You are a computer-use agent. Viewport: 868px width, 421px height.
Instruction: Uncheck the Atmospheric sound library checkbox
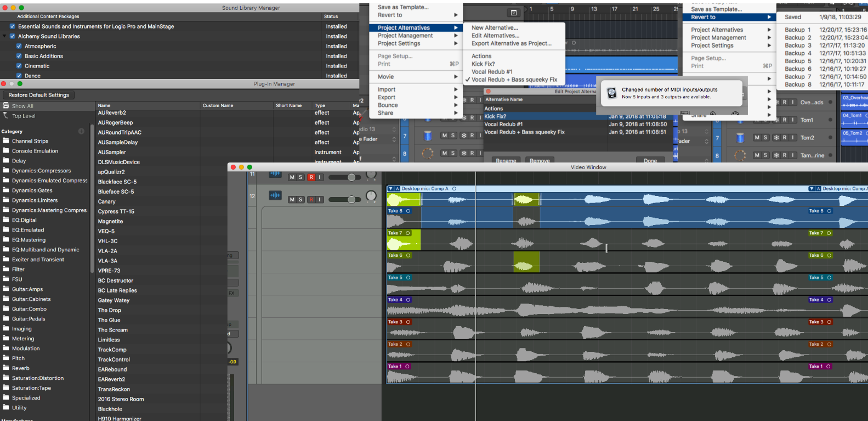pyautogui.click(x=19, y=46)
